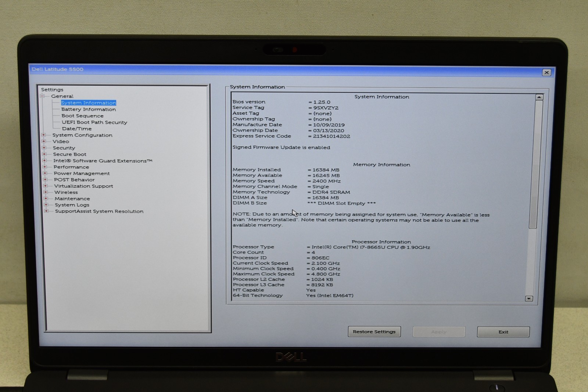This screenshot has width=588, height=392.
Task: Expand the POST Behavior node
Action: click(x=45, y=179)
